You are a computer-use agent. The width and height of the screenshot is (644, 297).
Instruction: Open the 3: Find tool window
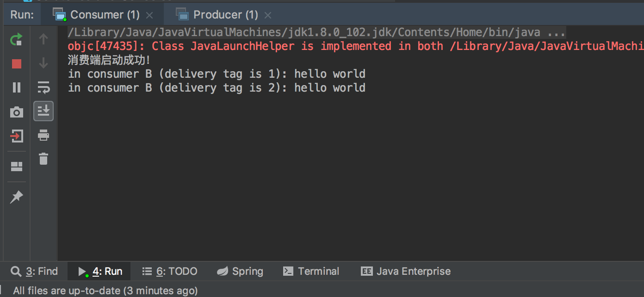pyautogui.click(x=35, y=272)
